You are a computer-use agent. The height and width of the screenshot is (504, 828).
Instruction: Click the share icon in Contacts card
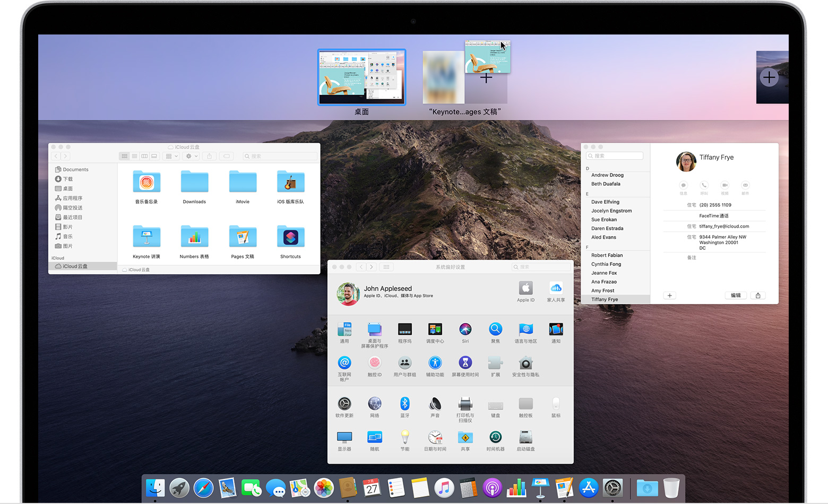tap(758, 296)
